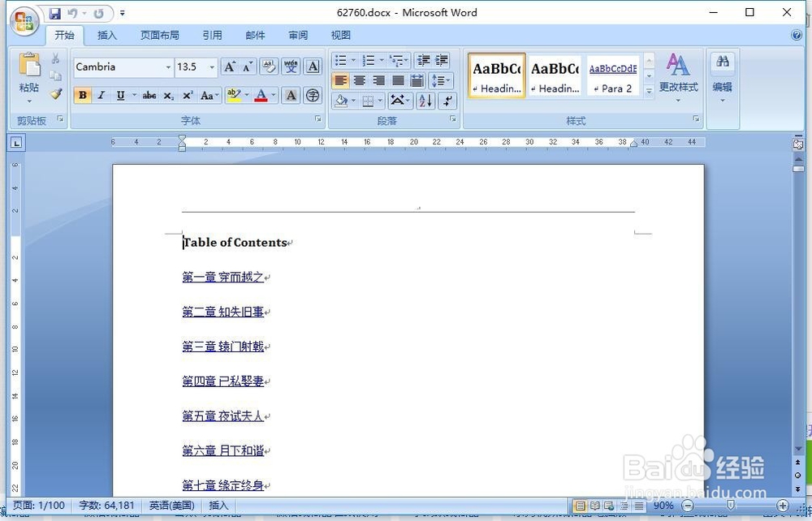This screenshot has height=521, width=812.
Task: Open the 视图 ribbon tab
Action: 340,35
